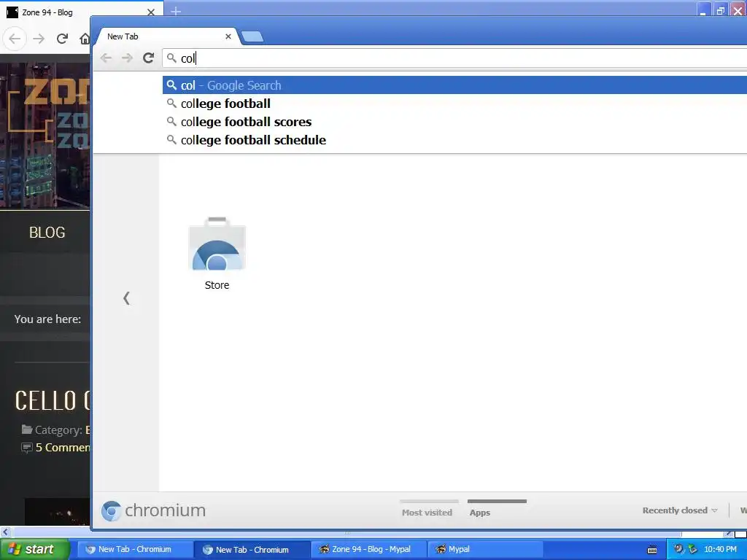Screen dimensions: 747x560
Task: Click the Chromium address bar containing col
Action: point(454,58)
